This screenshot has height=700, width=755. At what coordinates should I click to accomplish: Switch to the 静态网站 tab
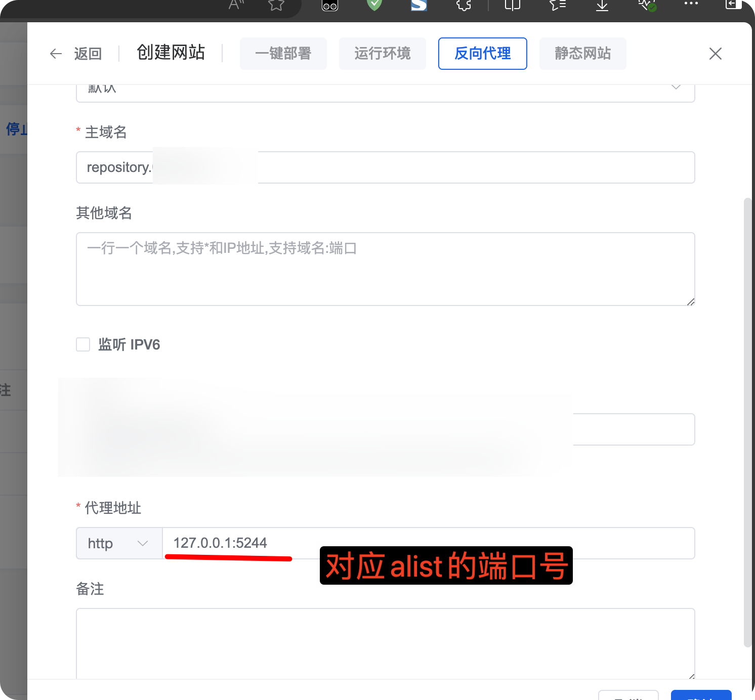tap(583, 54)
